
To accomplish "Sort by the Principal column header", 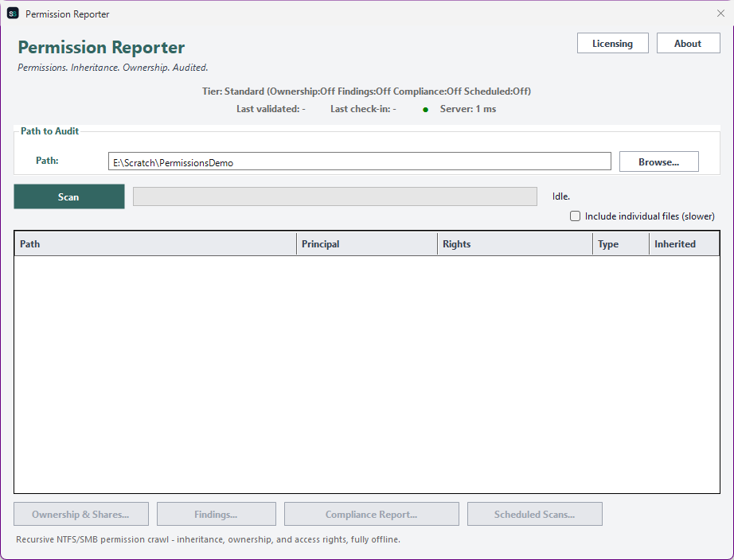I will click(367, 243).
